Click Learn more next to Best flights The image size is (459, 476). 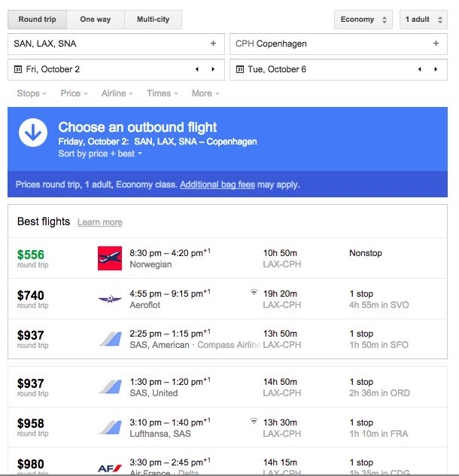pyautogui.click(x=100, y=222)
